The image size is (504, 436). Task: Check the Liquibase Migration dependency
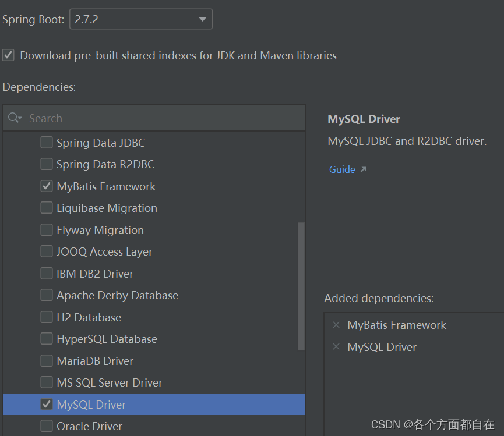point(46,207)
